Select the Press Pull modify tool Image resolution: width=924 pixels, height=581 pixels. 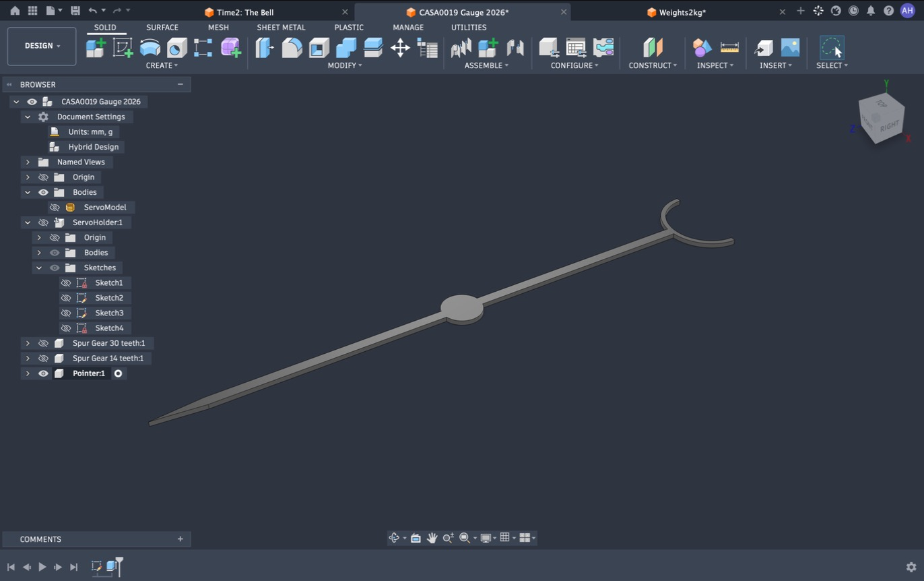pos(265,47)
